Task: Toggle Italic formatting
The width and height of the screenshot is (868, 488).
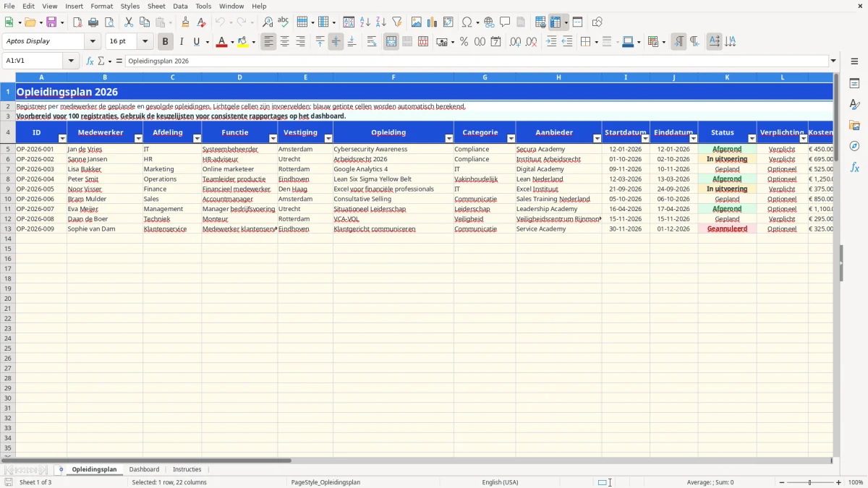Action: 181,42
